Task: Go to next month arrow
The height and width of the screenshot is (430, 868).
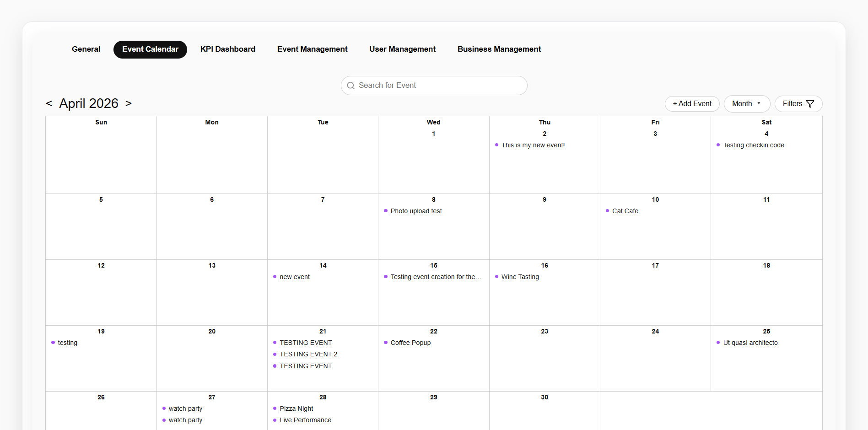Action: (129, 103)
